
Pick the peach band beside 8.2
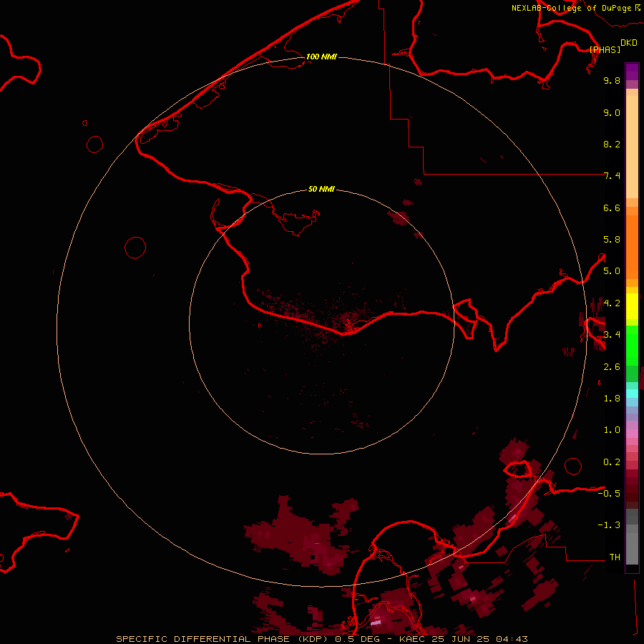click(632, 147)
